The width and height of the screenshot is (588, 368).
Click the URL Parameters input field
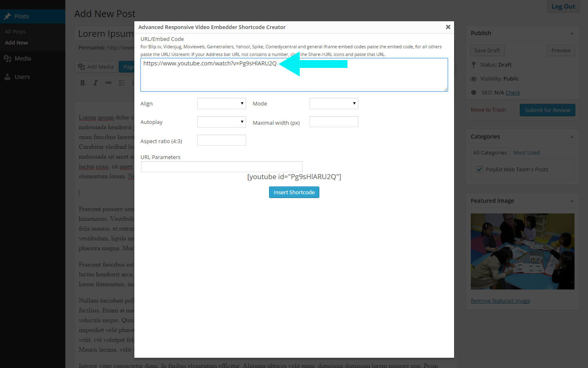pyautogui.click(x=221, y=166)
